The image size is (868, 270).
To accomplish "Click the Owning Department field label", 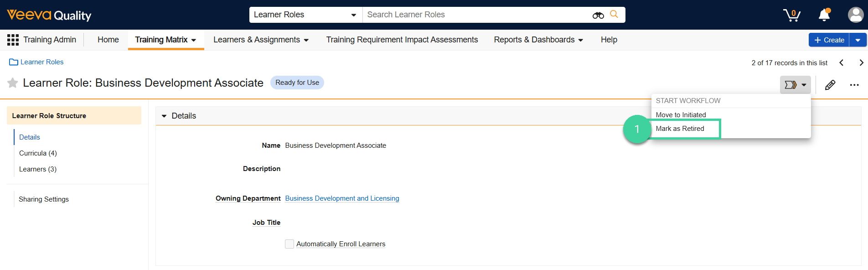I will click(248, 198).
